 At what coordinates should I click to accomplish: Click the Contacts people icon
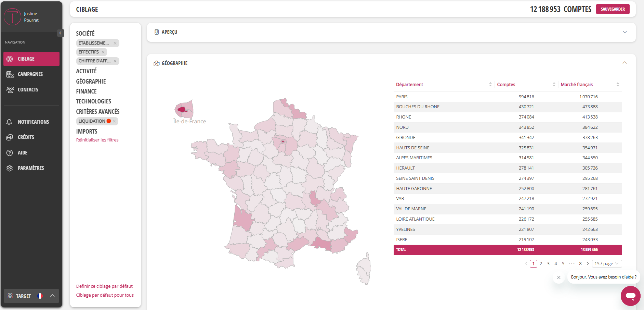(10, 90)
